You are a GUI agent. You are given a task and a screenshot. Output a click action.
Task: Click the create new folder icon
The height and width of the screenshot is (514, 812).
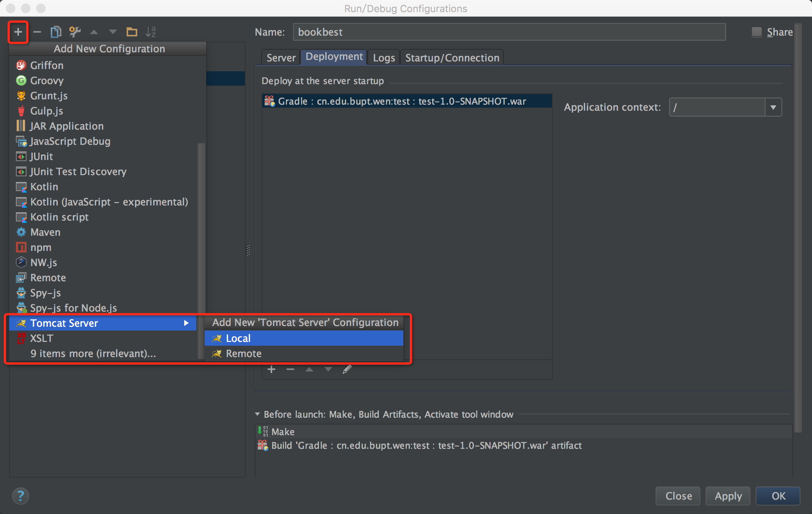(x=132, y=32)
